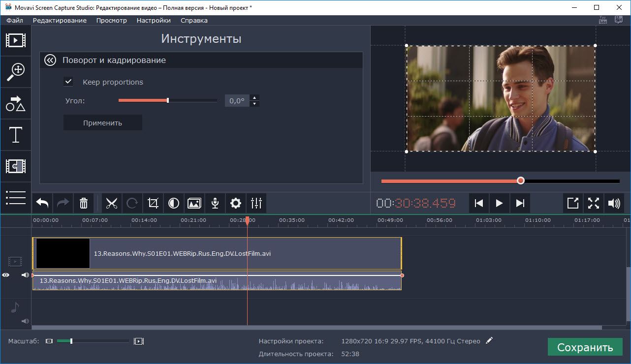Click the timecode display 00:30:38.459
Image resolution: width=631 pixels, height=364 pixels.
pyautogui.click(x=416, y=203)
